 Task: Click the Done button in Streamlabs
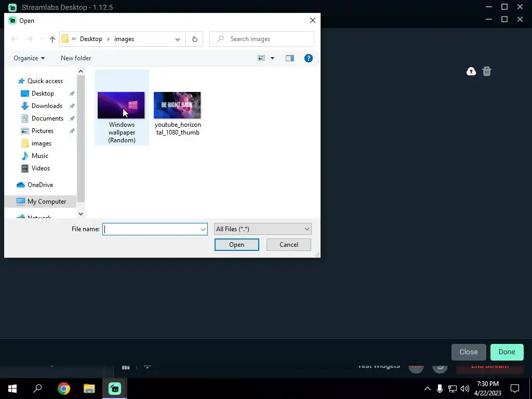507,352
